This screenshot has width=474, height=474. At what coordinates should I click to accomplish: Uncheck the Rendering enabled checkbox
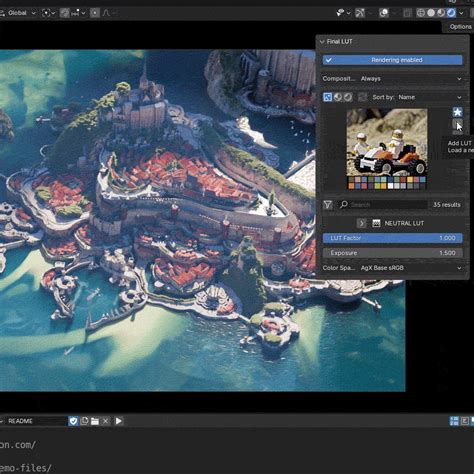coord(392,60)
